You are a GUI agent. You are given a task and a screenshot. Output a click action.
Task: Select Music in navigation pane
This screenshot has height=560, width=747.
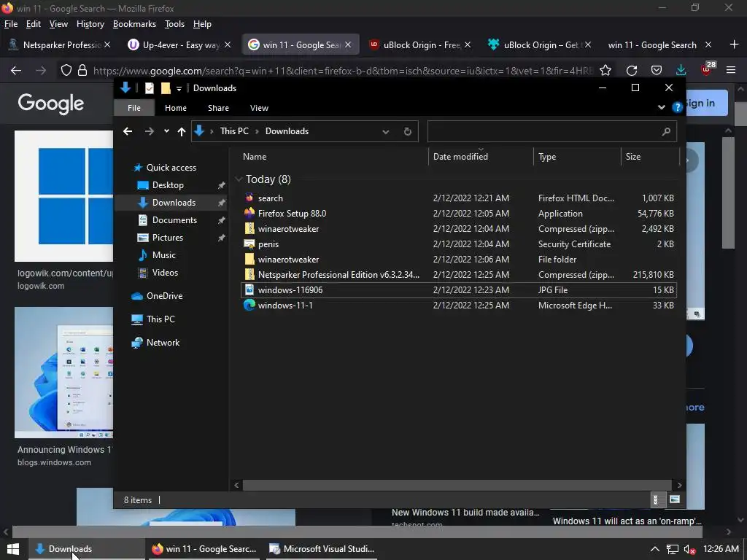(164, 255)
